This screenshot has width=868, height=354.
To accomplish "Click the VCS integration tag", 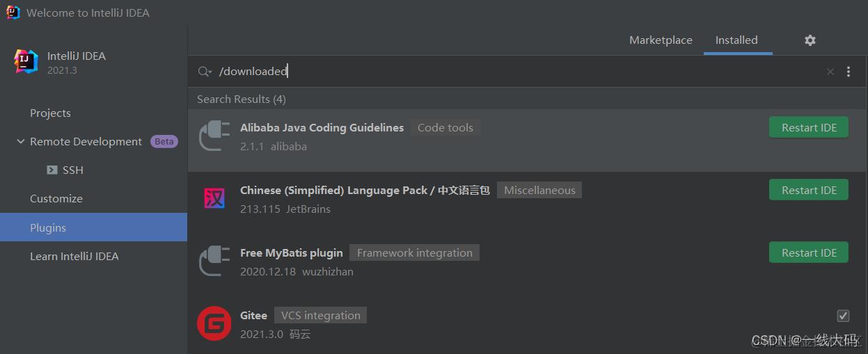I will (320, 315).
